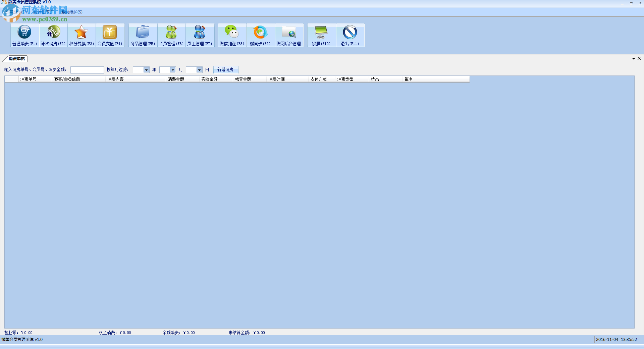Restore down the application window

631,3
